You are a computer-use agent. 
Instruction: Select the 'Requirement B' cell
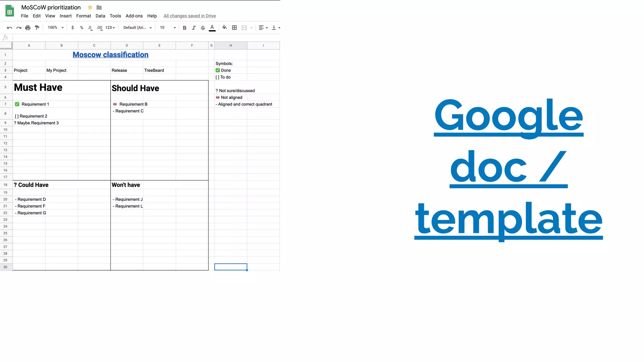pyautogui.click(x=127, y=104)
